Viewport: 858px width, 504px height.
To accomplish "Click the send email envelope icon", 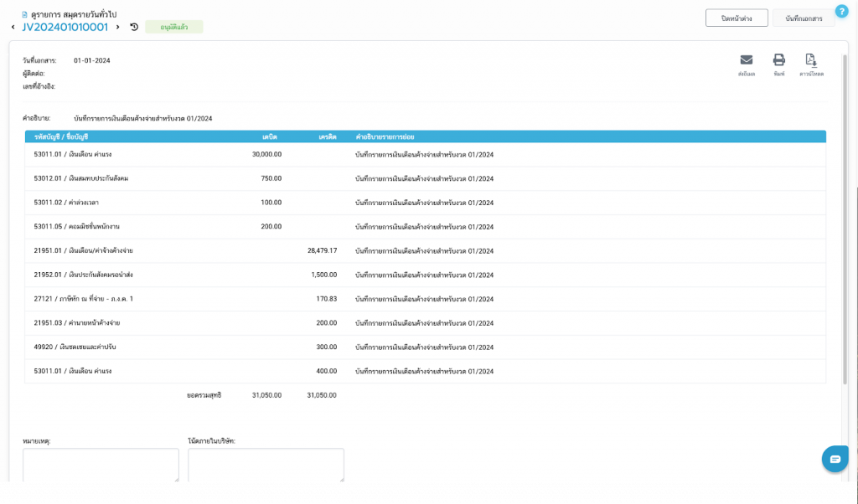I will [746, 60].
